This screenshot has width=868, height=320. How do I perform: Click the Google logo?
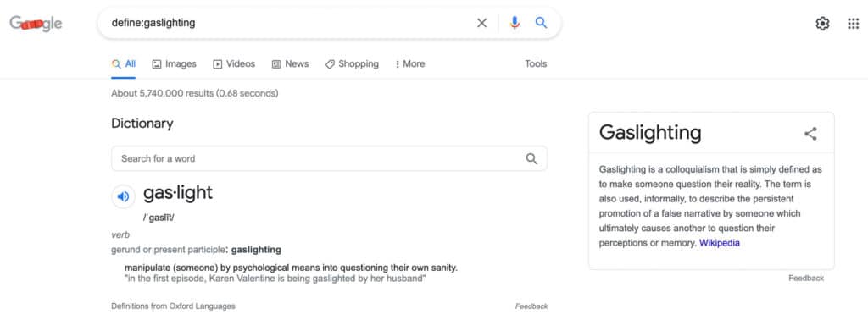[x=36, y=23]
